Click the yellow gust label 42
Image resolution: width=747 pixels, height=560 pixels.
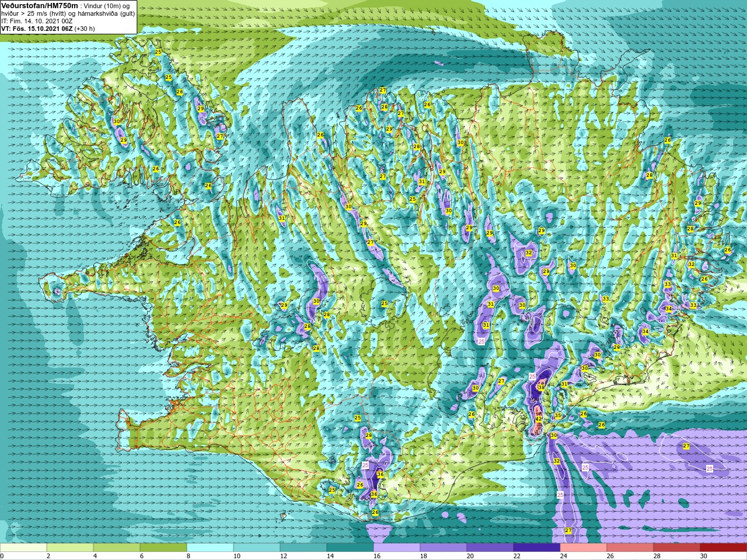click(539, 419)
